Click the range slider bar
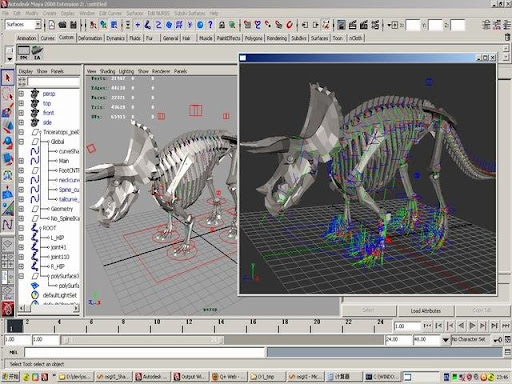 pos(142,340)
